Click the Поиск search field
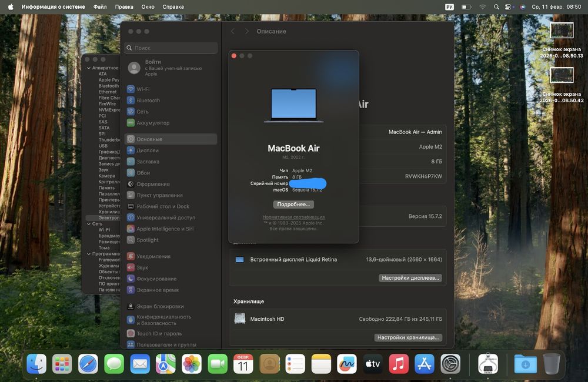Viewport: 588px width, 382px height. (171, 48)
